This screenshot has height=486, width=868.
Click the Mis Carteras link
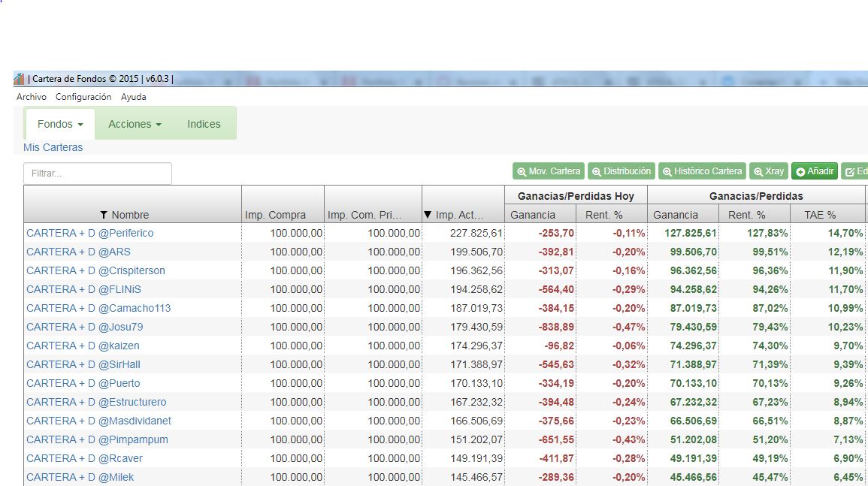point(53,147)
